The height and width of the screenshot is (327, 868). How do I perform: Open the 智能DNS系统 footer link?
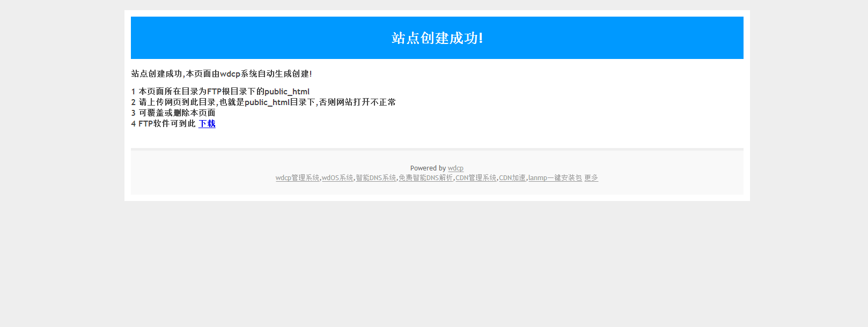pos(376,178)
